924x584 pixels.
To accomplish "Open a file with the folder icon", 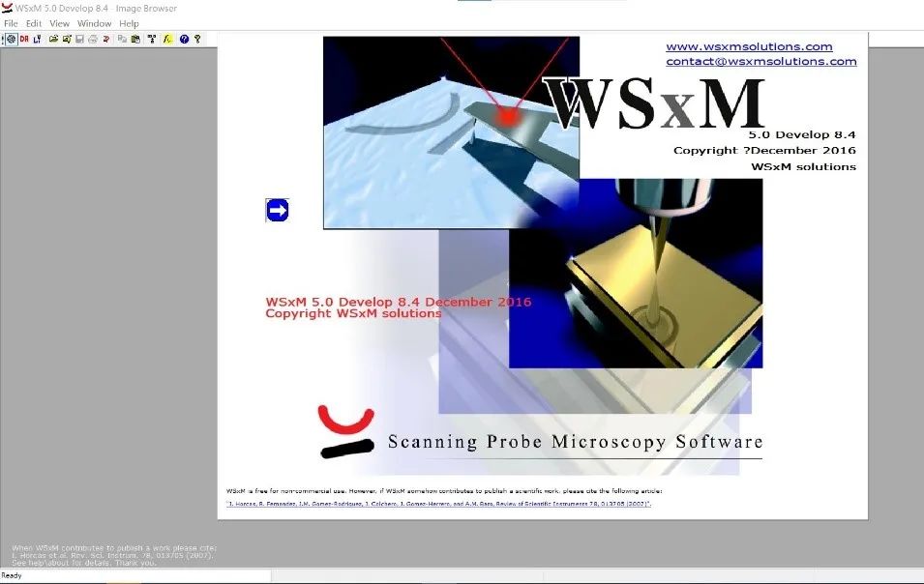I will pos(53,39).
